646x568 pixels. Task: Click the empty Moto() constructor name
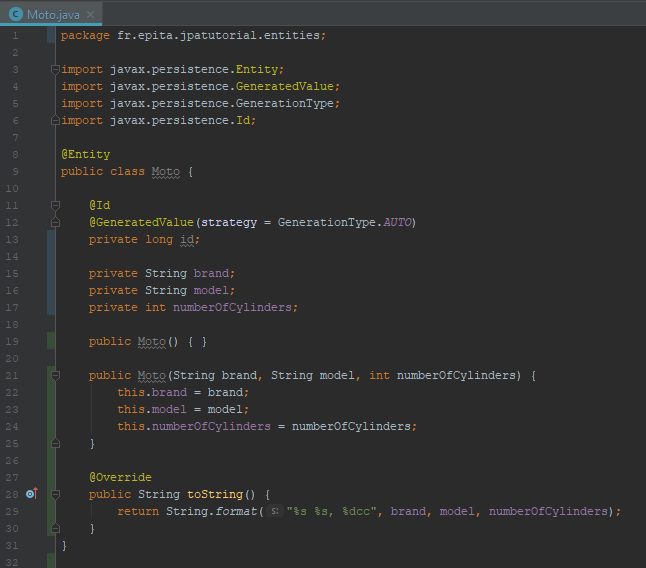[152, 341]
